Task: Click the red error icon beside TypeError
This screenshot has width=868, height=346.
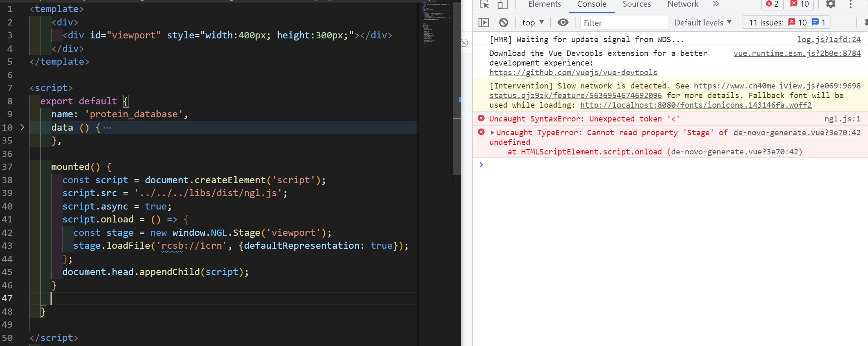Action: point(481,132)
